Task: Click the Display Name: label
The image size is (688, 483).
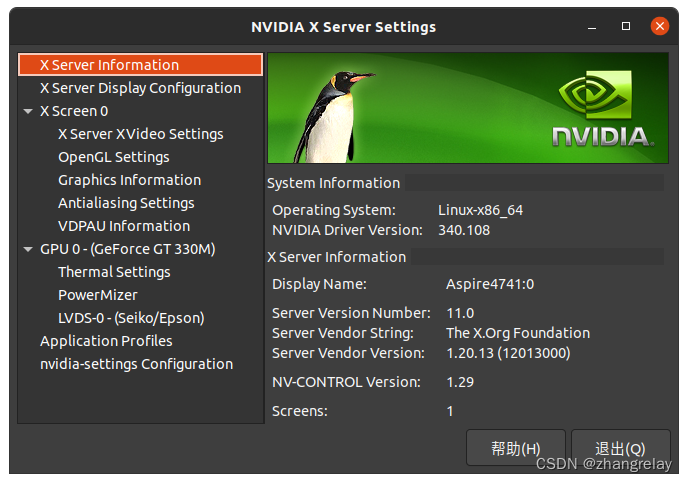Action: pyautogui.click(x=319, y=284)
